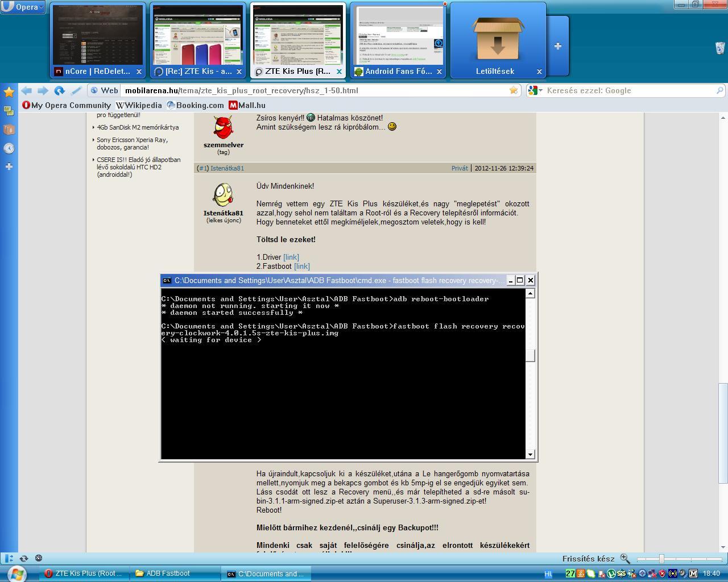Click the search magnifier icon
The height and width of the screenshot is (582, 728).
point(719,90)
